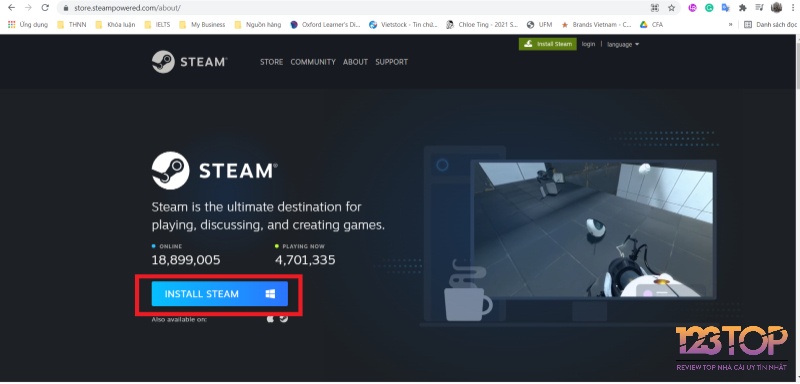Go back using the browser back arrow
The image size is (800, 384).
(x=11, y=8)
